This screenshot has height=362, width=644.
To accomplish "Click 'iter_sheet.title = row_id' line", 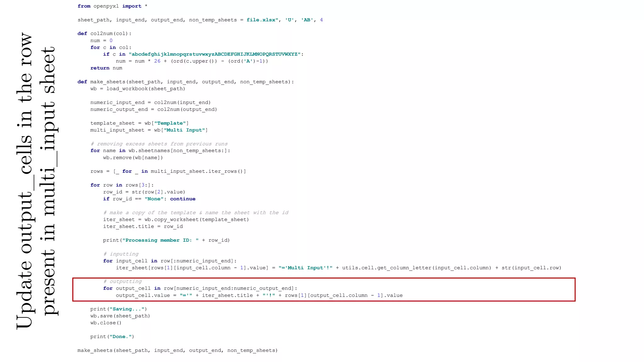I will pos(143,227).
